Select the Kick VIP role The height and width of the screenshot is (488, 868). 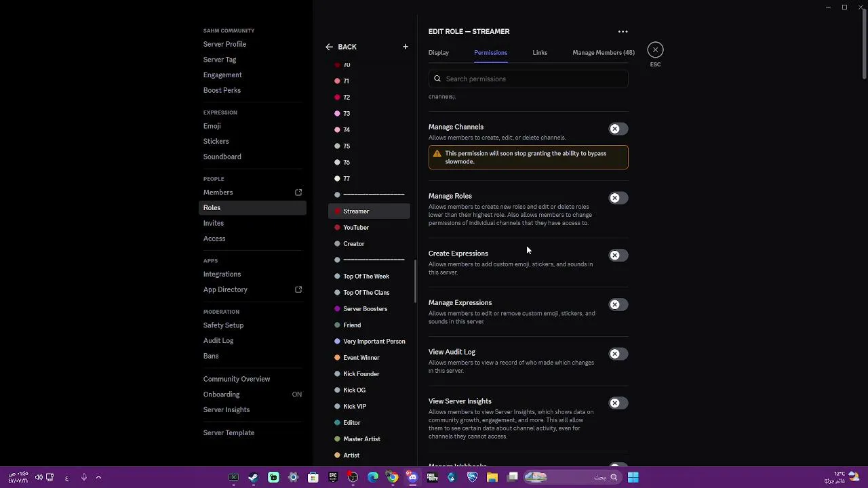(369, 407)
